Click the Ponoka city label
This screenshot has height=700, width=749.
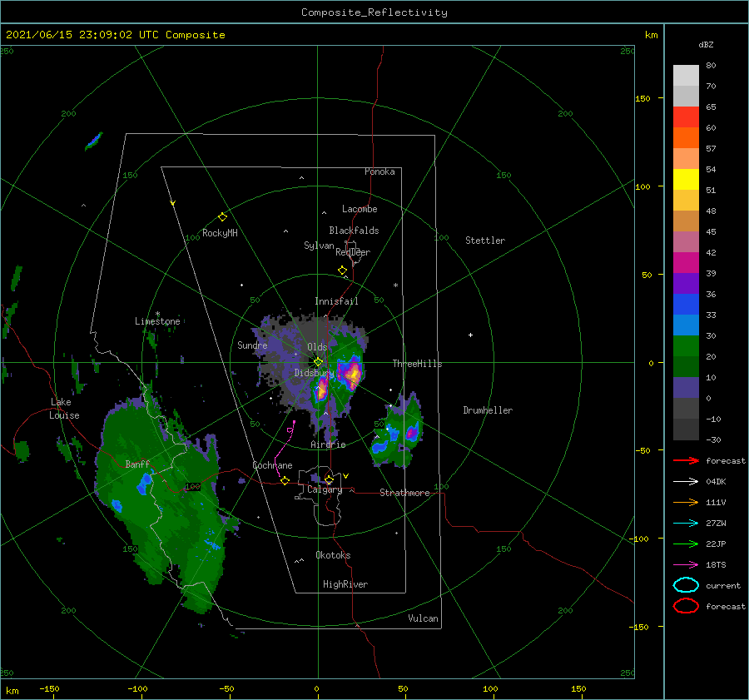click(x=379, y=171)
